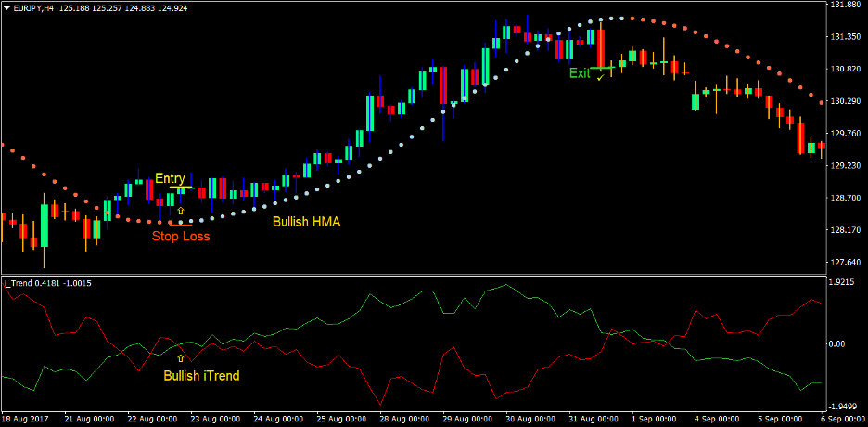This screenshot has height=427, width=868.
Task: Select the Bullish HMA annotation text
Action: tap(307, 223)
